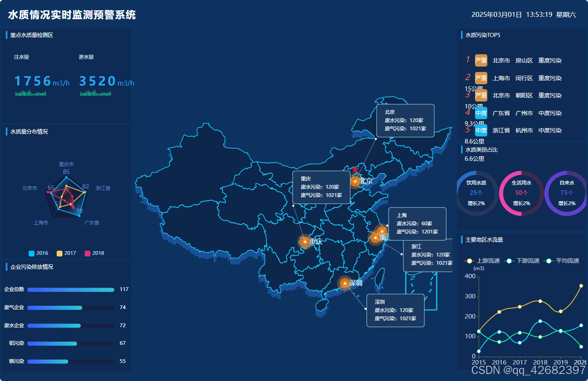Click the 企业污染排放情况 panel title
Image resolution: width=588 pixels, height=381 pixels.
click(x=32, y=267)
